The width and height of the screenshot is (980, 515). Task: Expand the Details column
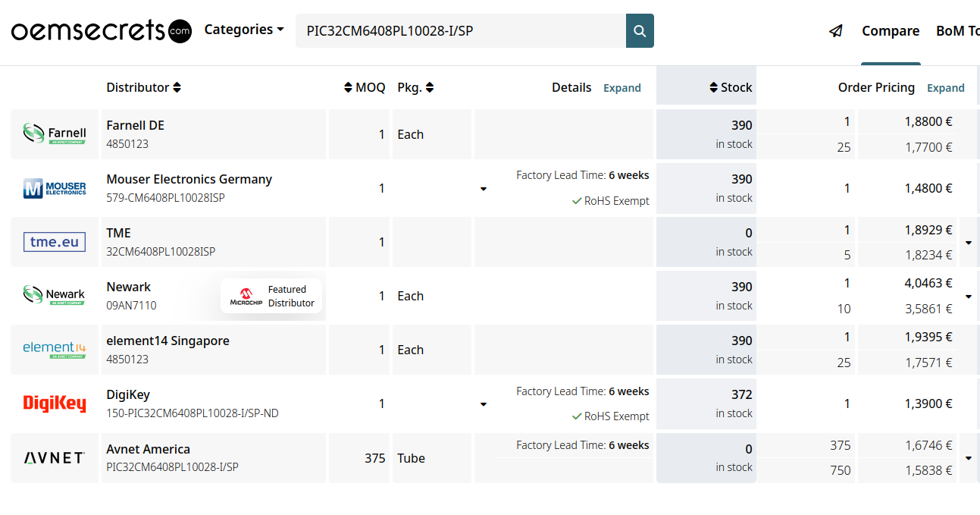point(622,88)
